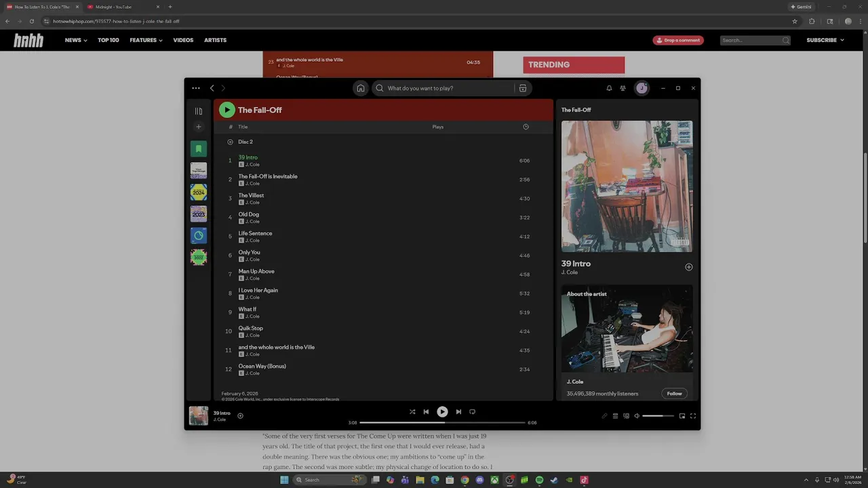Open FEATURES dropdown on HNHH site
Image resolution: width=868 pixels, height=488 pixels.
click(x=146, y=40)
